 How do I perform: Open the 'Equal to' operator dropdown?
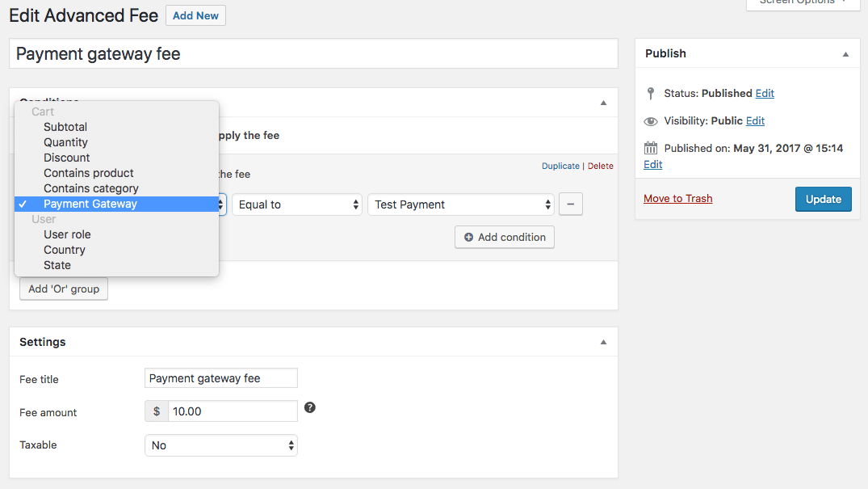coord(296,204)
